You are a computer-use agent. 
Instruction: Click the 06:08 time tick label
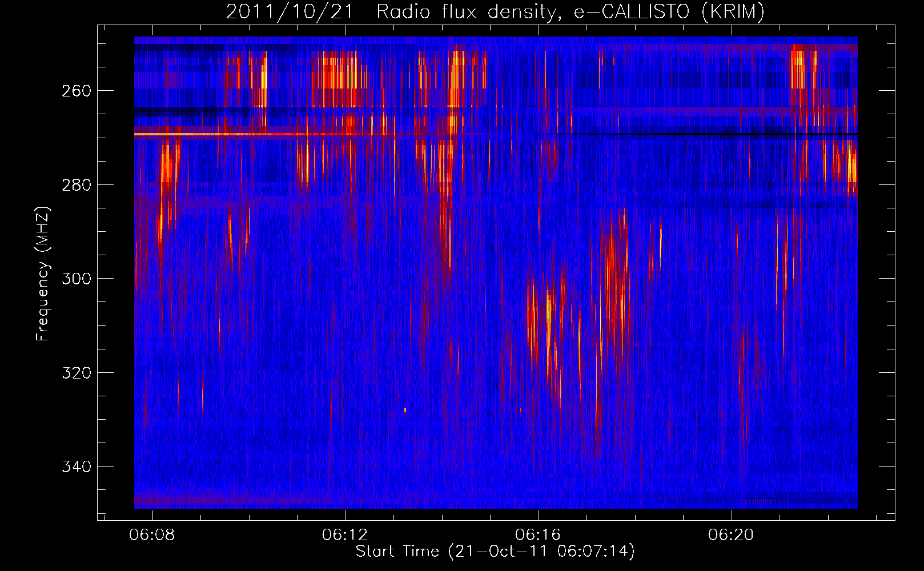point(152,534)
